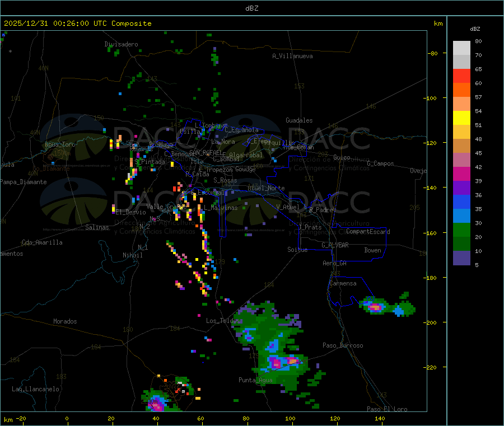Click the 'Pampa_Diamante' map label
504x426 pixels.
click(23, 182)
